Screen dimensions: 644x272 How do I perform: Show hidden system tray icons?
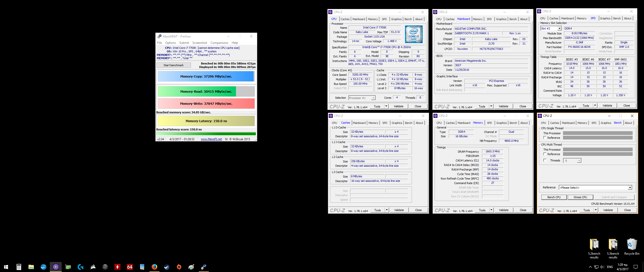point(590,267)
